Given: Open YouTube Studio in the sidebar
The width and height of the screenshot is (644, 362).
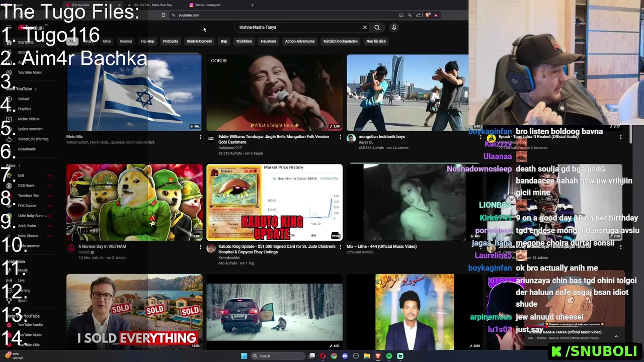Looking at the screenshot, I should (x=30, y=325).
